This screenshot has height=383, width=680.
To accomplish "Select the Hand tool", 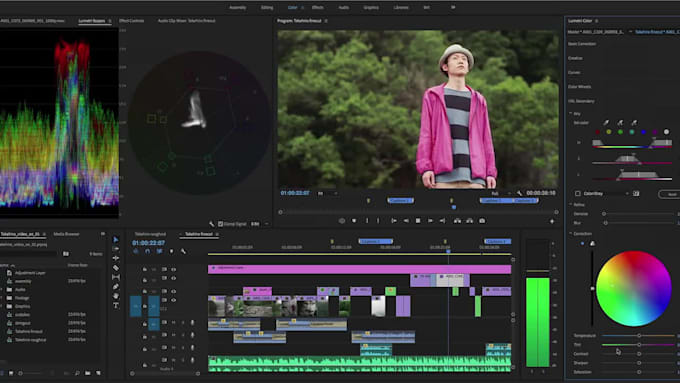I will 116,296.
